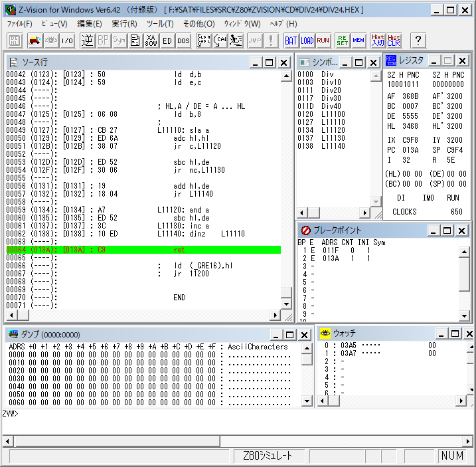Select the highlighted ret line at 013A

tap(143, 250)
